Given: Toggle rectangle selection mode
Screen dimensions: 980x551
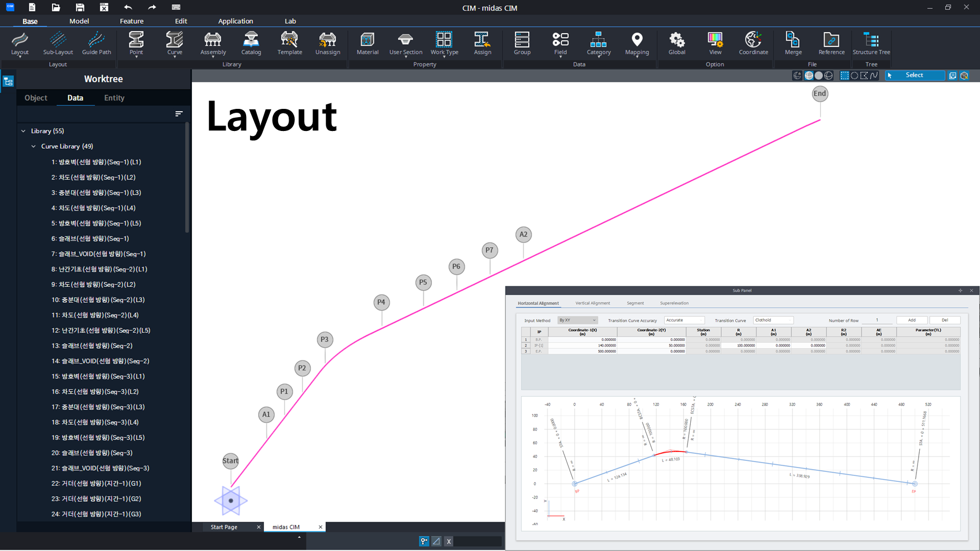Looking at the screenshot, I should tap(845, 76).
